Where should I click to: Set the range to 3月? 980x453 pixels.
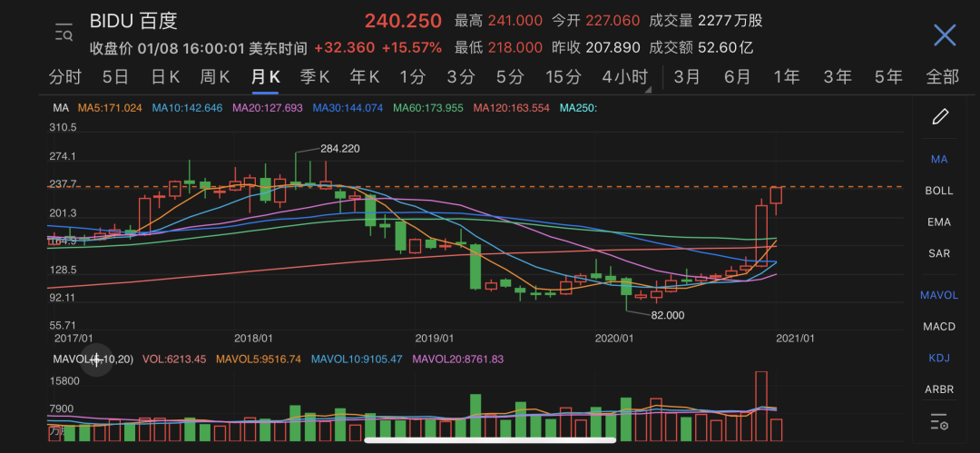pos(686,77)
